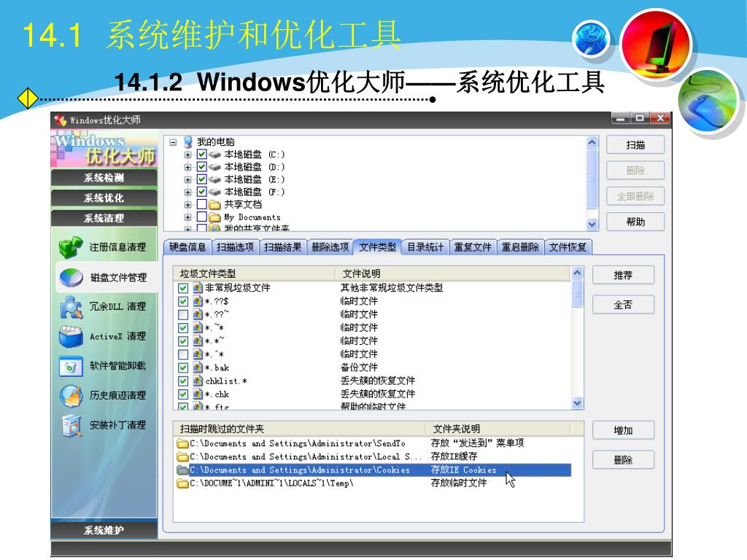Select 磁盘文件管理 disk file management icon

71,277
